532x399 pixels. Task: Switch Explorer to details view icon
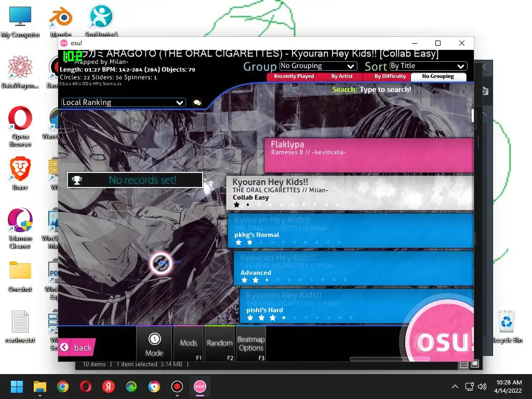(463, 365)
